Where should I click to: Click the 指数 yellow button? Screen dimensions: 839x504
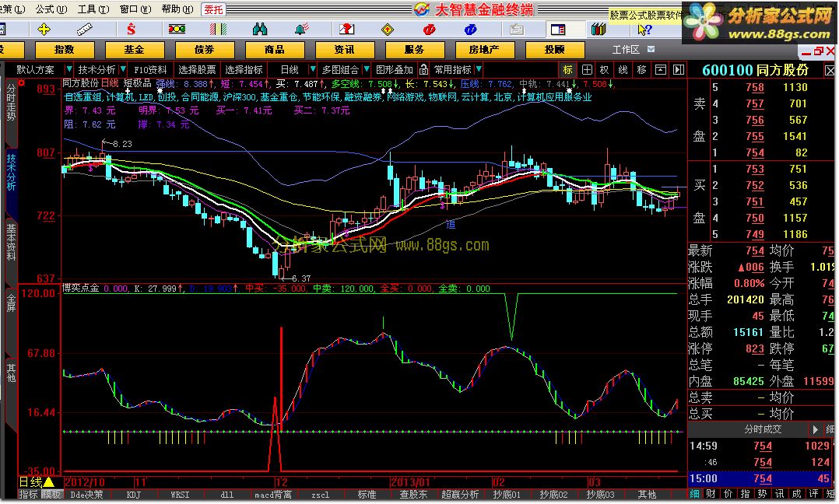point(64,50)
